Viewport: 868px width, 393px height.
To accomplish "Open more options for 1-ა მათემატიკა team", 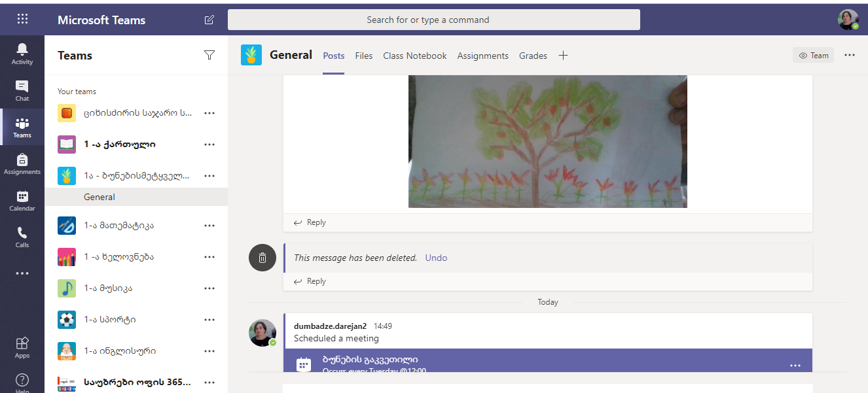I will click(209, 226).
